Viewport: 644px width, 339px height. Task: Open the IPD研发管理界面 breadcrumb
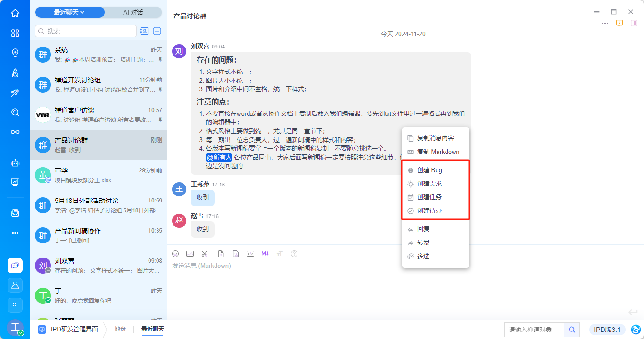pos(69,330)
